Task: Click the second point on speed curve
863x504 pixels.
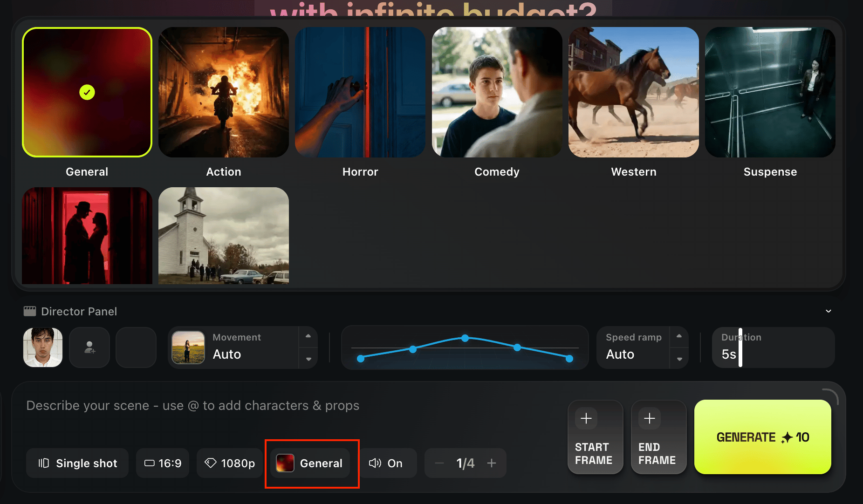Action: pyautogui.click(x=413, y=349)
